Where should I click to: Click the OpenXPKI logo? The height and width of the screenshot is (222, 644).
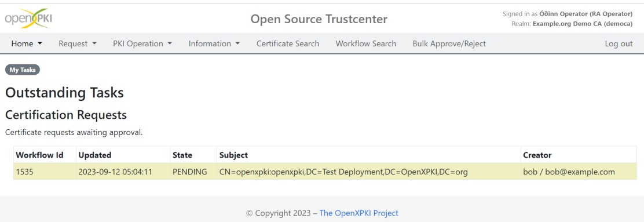[x=28, y=19]
